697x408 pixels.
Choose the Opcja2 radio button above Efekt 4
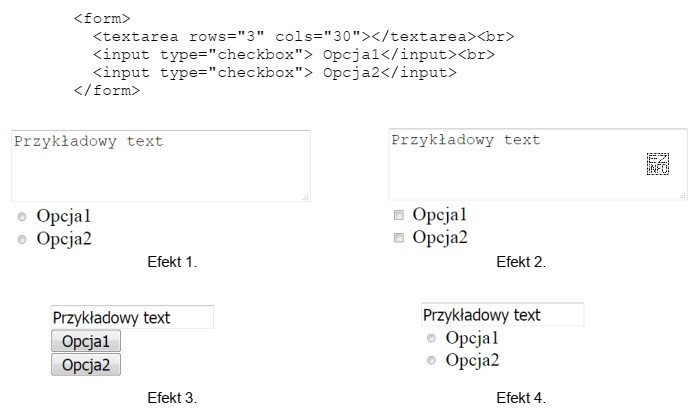(x=432, y=360)
